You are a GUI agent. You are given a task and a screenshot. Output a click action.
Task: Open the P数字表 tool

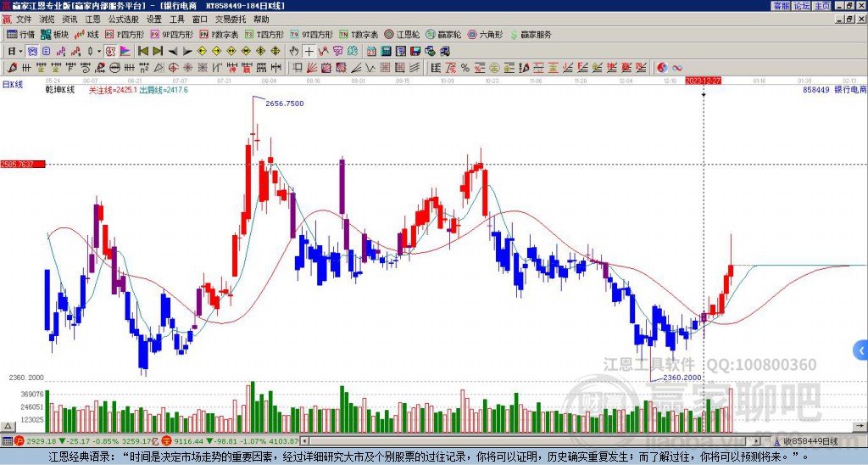pos(220,34)
